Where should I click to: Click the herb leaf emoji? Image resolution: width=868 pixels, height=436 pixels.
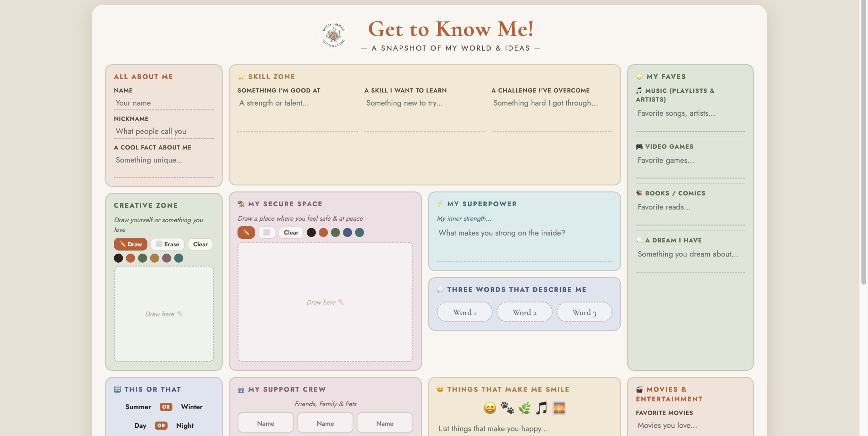(524, 408)
